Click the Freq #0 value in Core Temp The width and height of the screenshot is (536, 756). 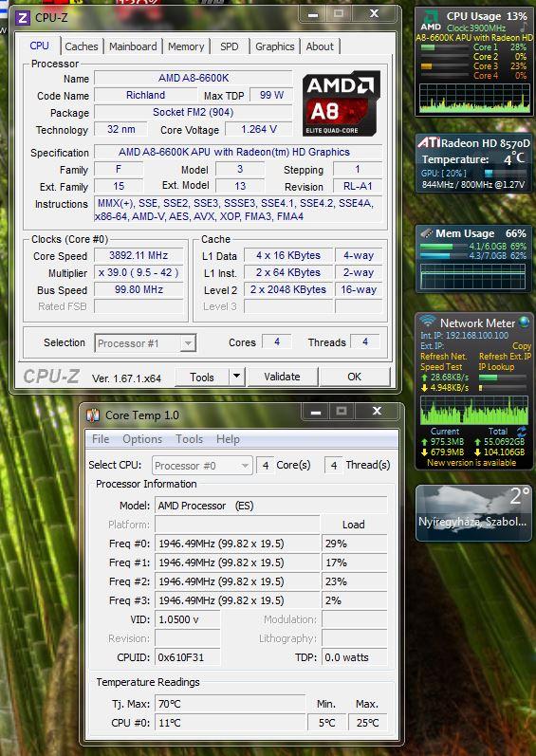point(237,544)
